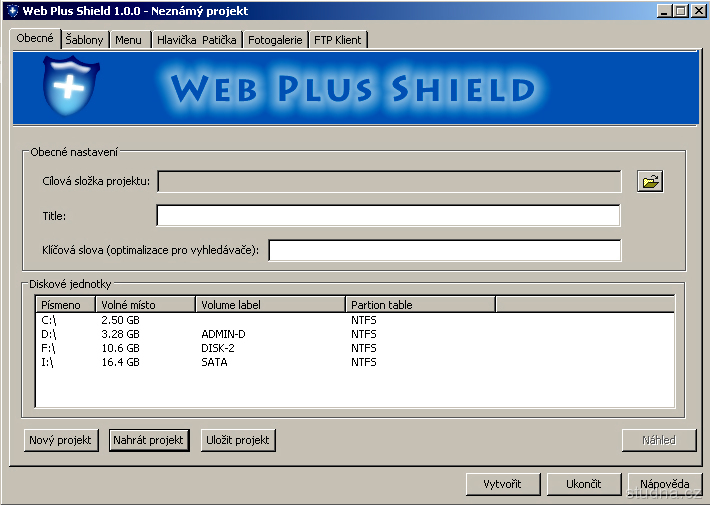Select the C:\ drive row

tap(355, 320)
